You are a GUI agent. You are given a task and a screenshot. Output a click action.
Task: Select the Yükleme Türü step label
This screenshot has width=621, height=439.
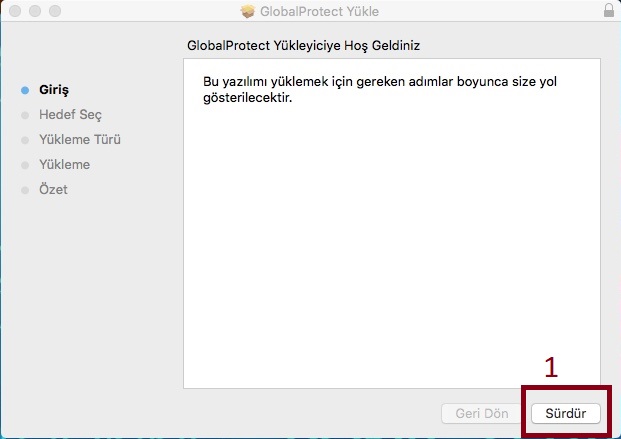(80, 140)
